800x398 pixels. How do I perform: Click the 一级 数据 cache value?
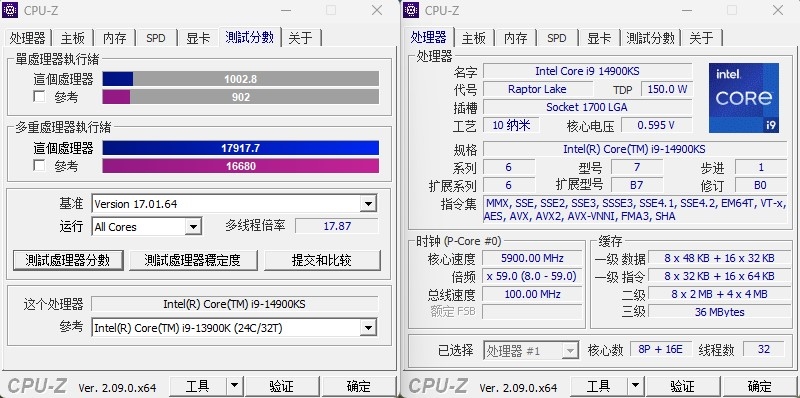719,258
